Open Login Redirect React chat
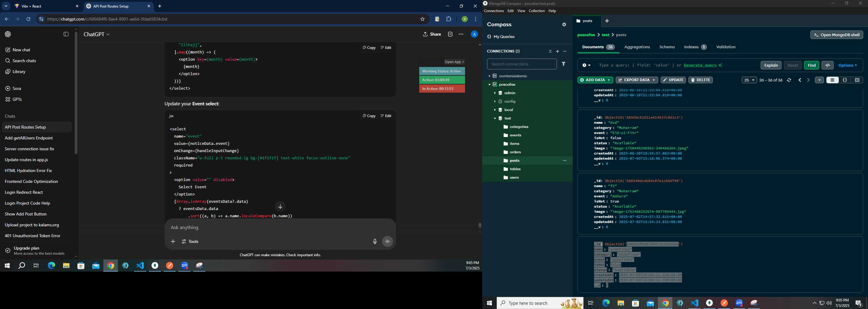The image size is (868, 309). (x=37, y=192)
